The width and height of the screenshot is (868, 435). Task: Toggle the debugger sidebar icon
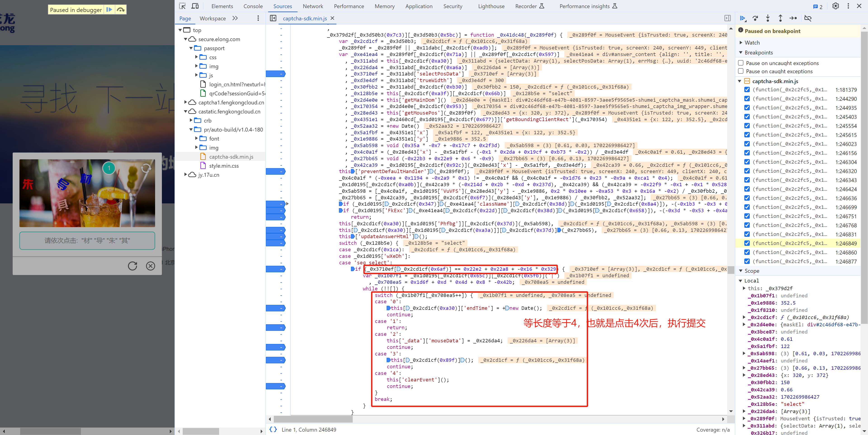pyautogui.click(x=728, y=18)
